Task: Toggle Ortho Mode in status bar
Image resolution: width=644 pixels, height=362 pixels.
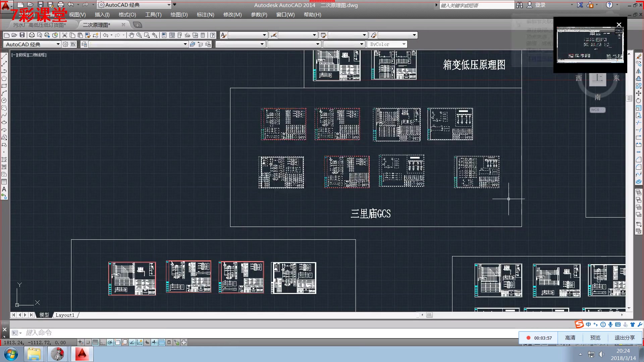Action: pos(103,342)
